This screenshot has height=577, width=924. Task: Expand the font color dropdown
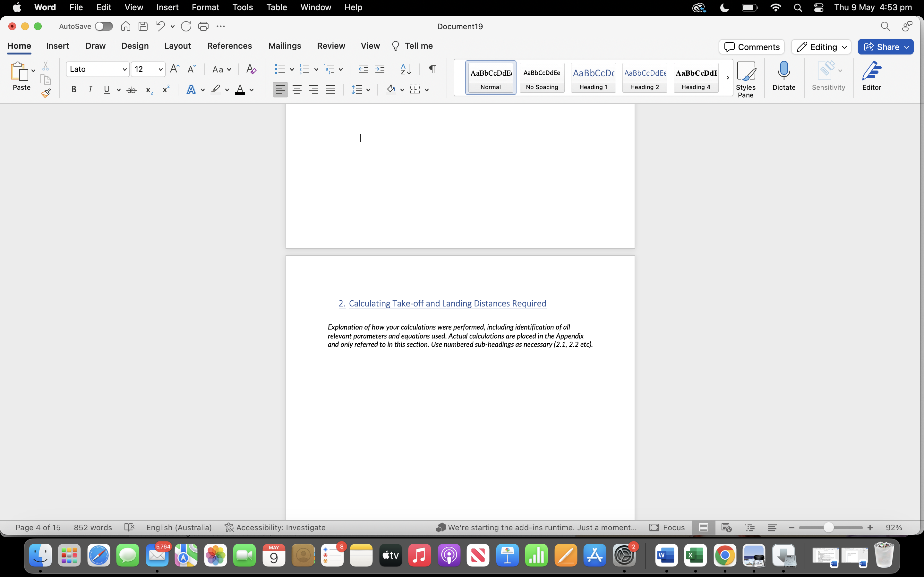(x=252, y=89)
